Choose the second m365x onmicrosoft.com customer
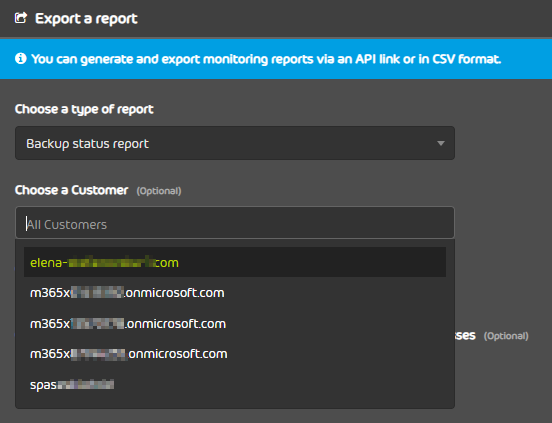The image size is (552, 423). [x=235, y=323]
